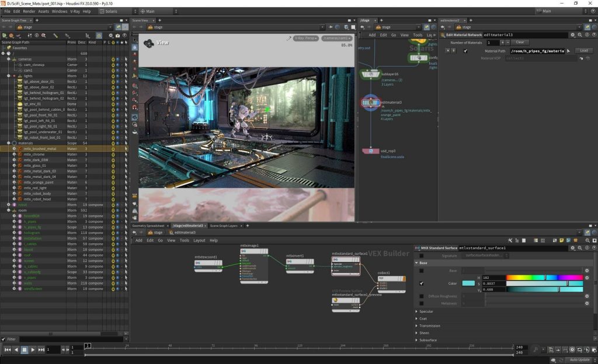Click the search magnifier in the Scene Graph toolbar

[x=44, y=36]
